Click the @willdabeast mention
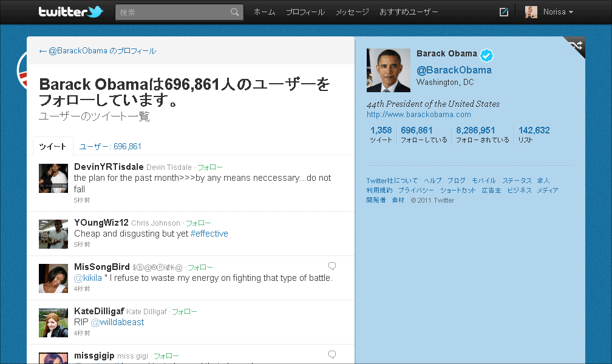612x364 pixels. pos(118,322)
